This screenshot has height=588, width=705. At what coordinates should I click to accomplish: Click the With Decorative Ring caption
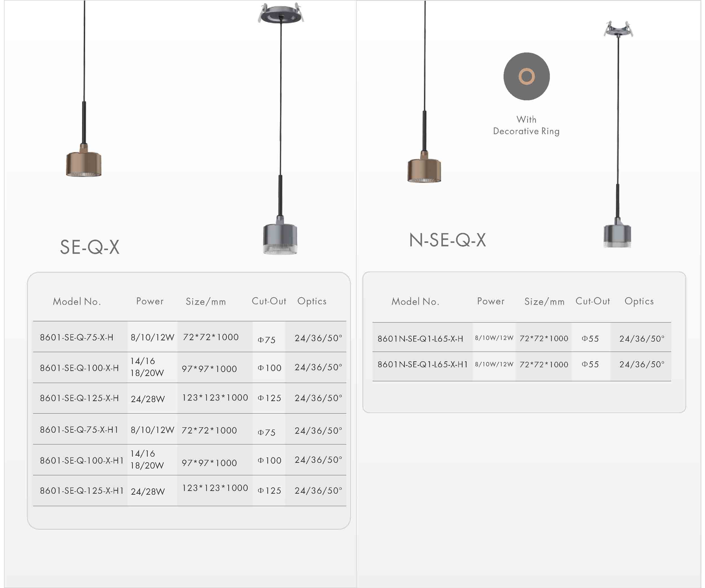pos(526,125)
